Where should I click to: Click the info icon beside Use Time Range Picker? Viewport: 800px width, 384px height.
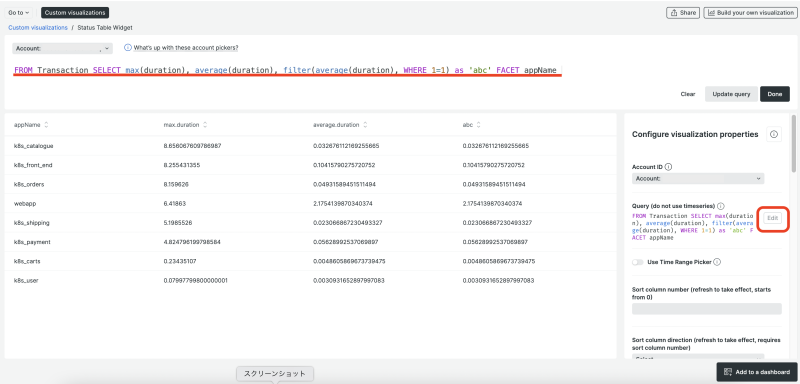717,262
